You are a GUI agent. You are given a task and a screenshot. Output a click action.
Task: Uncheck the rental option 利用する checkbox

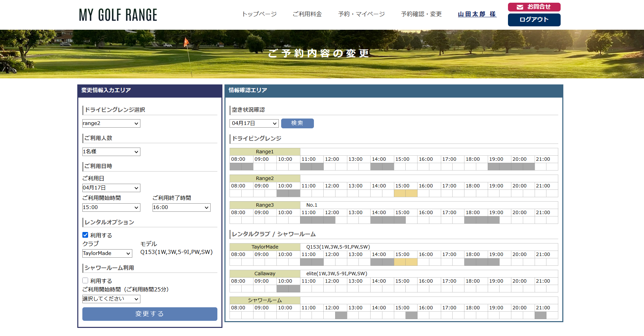pyautogui.click(x=85, y=235)
